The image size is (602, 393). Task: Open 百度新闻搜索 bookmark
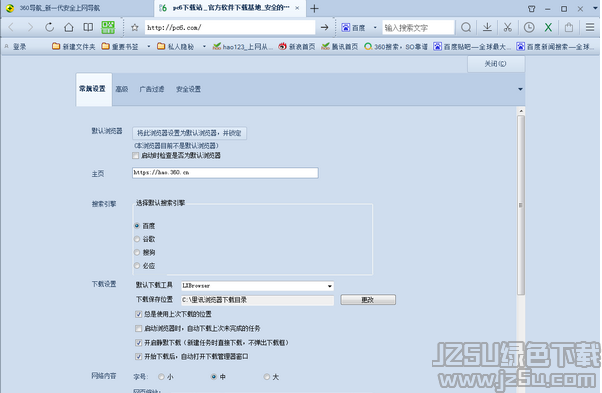pyautogui.click(x=555, y=46)
